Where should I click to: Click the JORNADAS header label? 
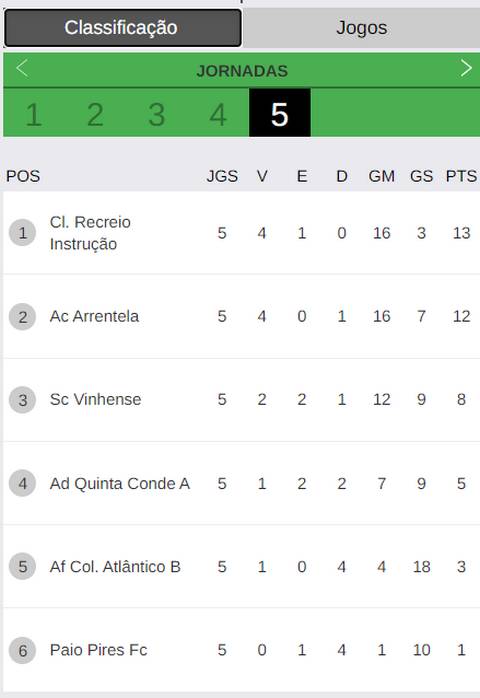[x=242, y=71]
